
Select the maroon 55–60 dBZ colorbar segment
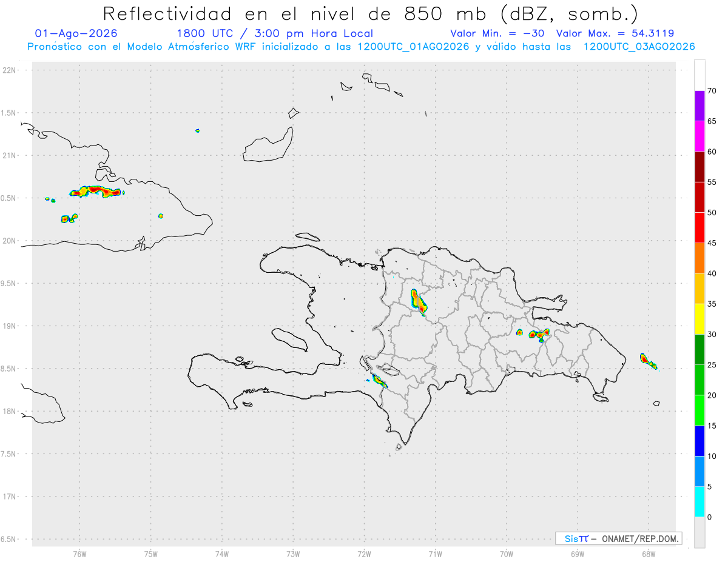point(699,167)
